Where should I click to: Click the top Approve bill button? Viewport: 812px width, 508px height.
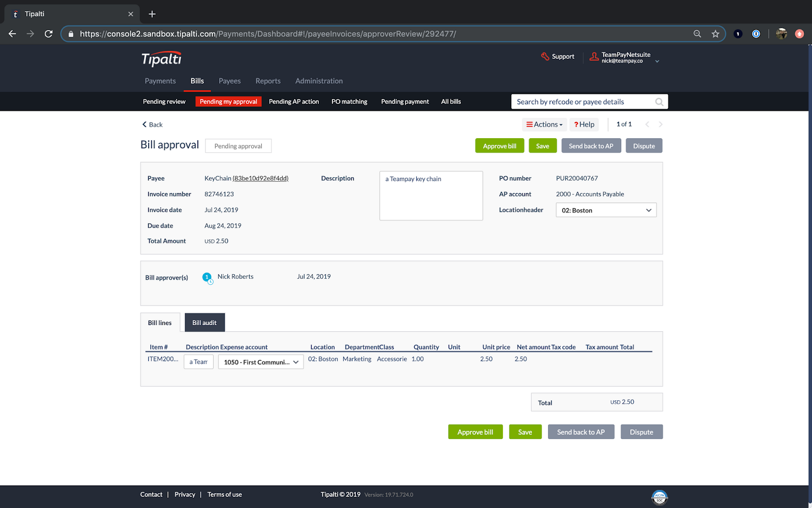[500, 146]
